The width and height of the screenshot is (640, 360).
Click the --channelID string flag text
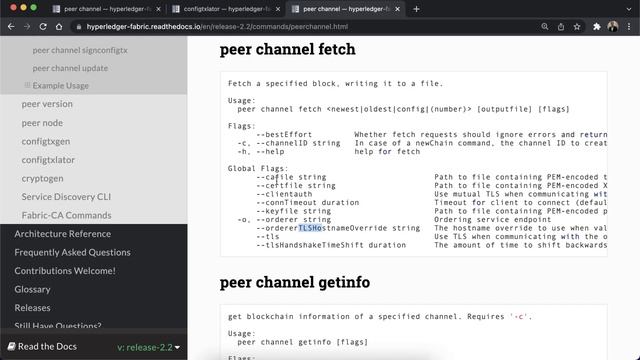(x=298, y=143)
